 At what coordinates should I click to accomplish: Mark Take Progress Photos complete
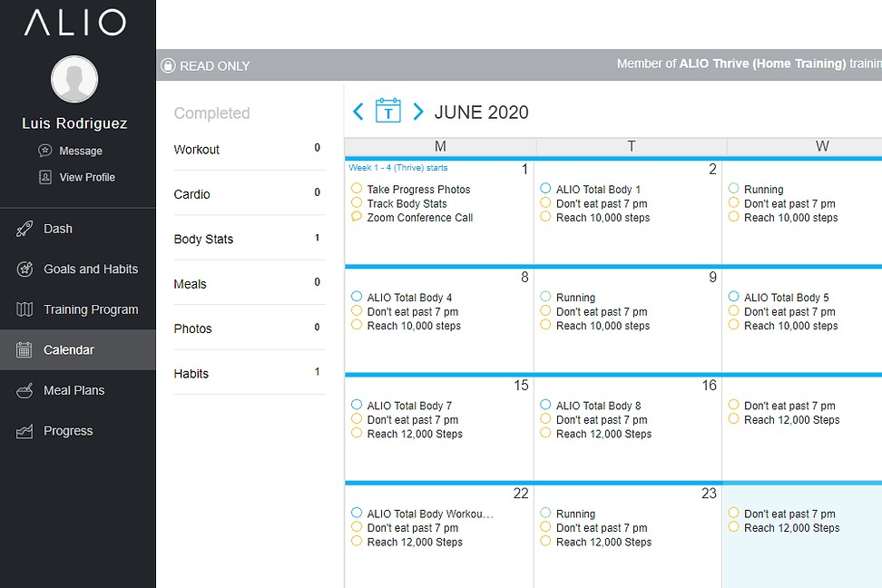point(356,188)
